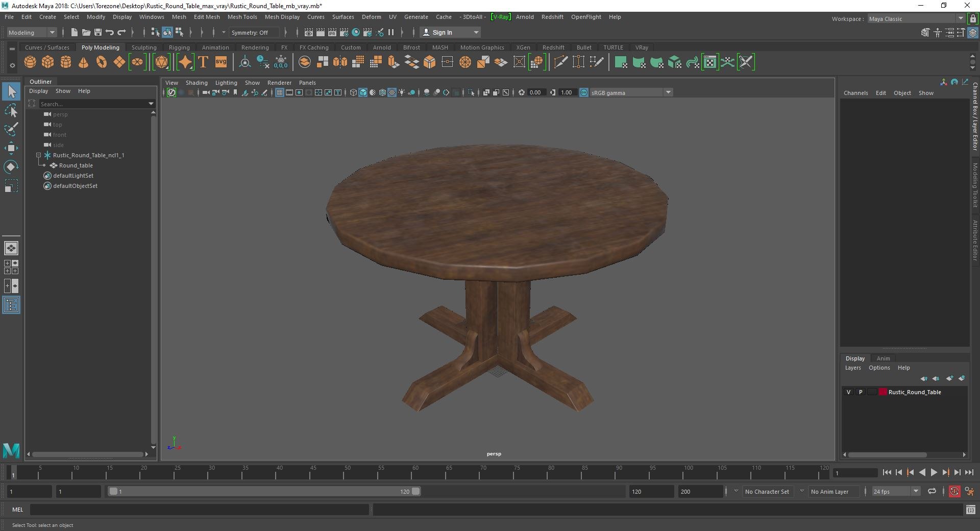This screenshot has width=980, height=531.
Task: Create a polygon sphere from shelf
Action: click(30, 62)
